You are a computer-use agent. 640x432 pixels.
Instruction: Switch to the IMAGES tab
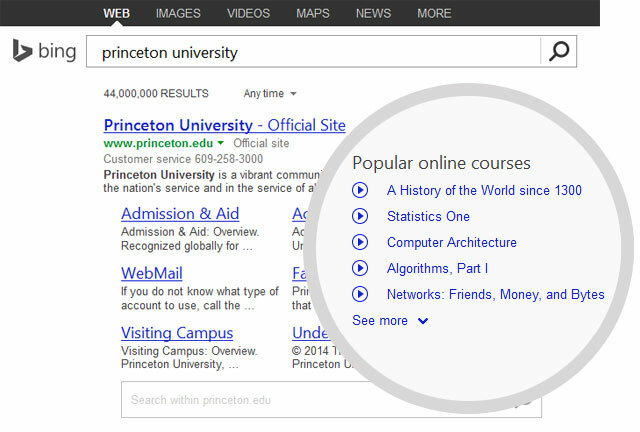(x=178, y=13)
